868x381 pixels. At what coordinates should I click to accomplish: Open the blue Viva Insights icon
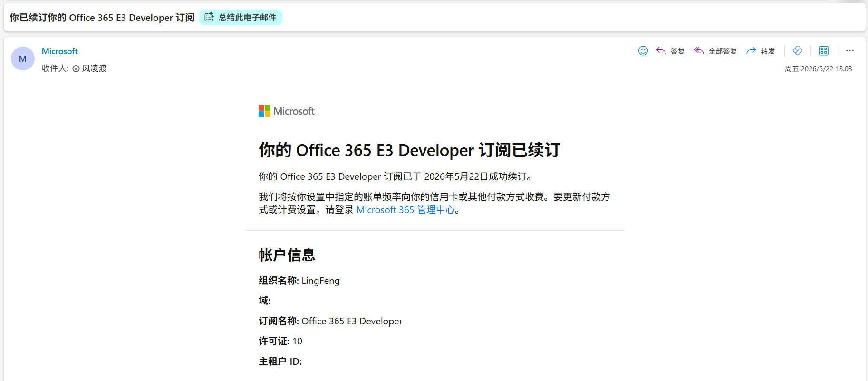click(x=798, y=50)
